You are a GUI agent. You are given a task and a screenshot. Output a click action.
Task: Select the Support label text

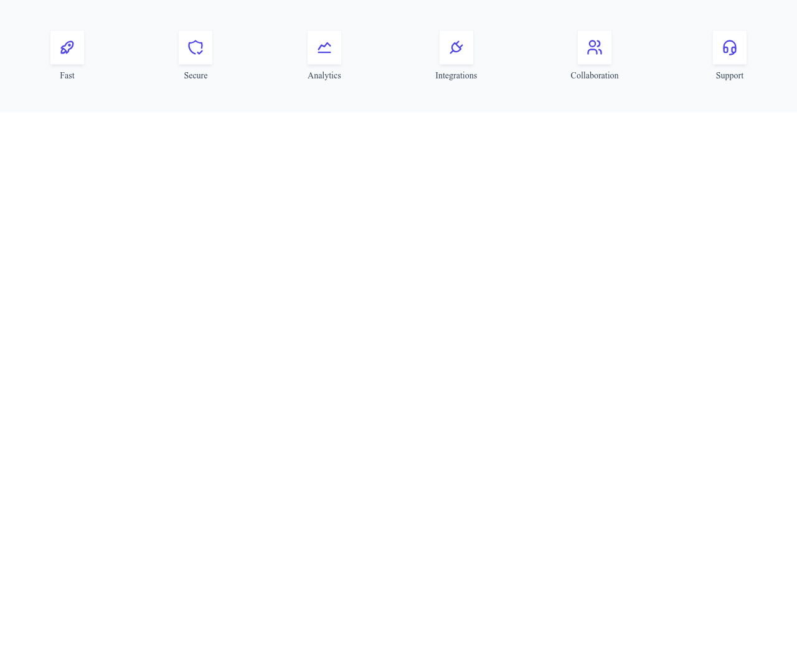(x=730, y=75)
